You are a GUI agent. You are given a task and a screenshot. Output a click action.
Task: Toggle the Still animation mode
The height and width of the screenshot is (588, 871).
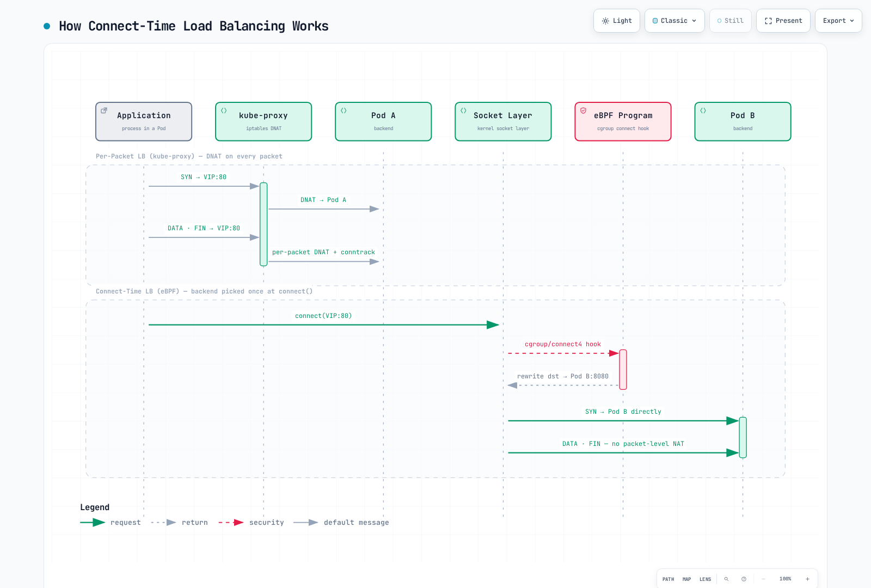731,21
